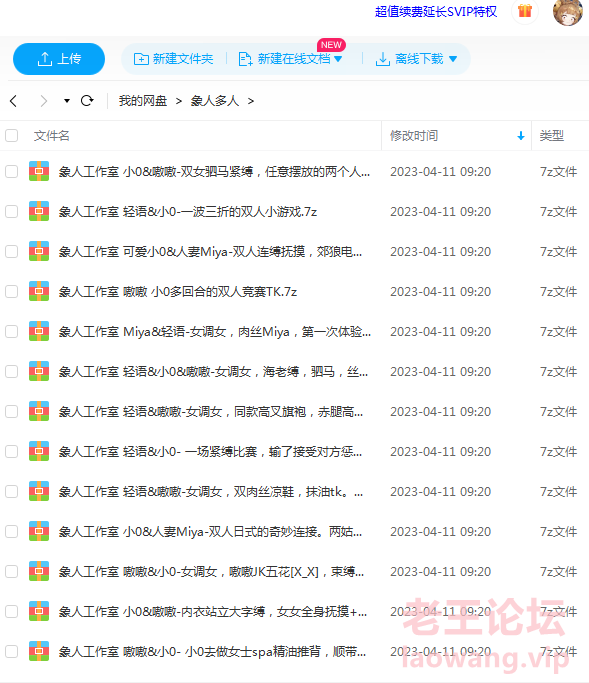Click the refresh icon in navigation bar
589x683 pixels.
[x=87, y=101]
